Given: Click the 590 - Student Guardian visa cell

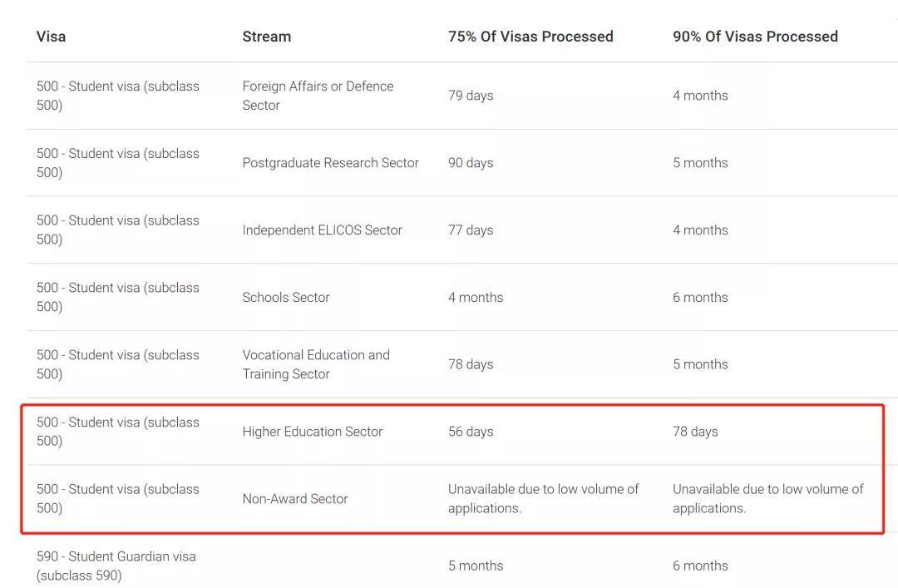Looking at the screenshot, I should pyautogui.click(x=116, y=566).
